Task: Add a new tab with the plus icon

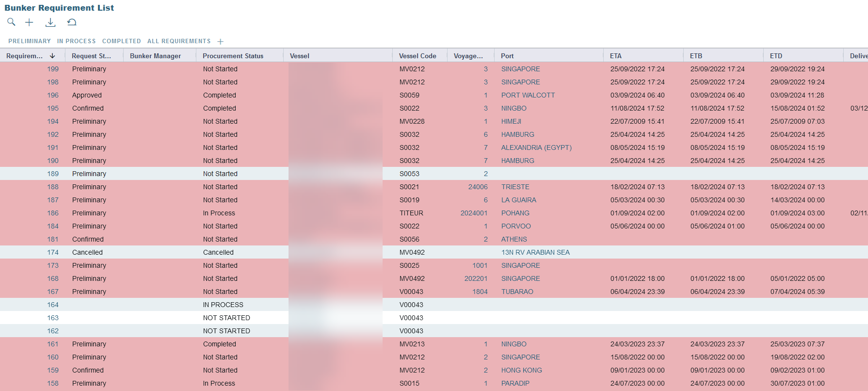Action: [220, 42]
